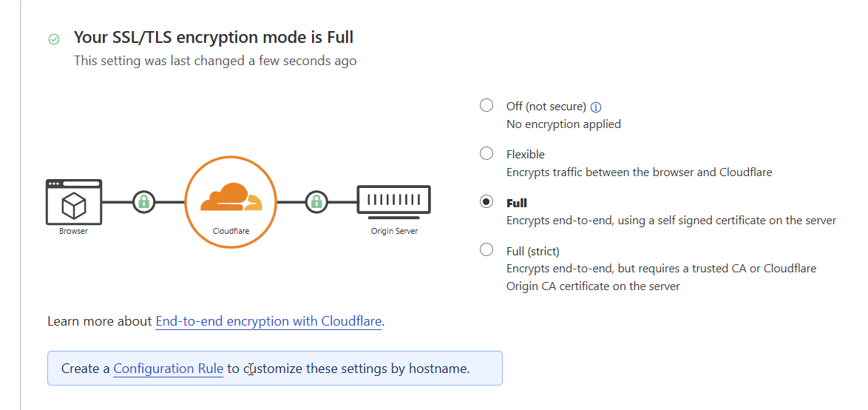
Task: Click the "Your SSL/TLS encryption mode is Full" heading
Action: (214, 37)
